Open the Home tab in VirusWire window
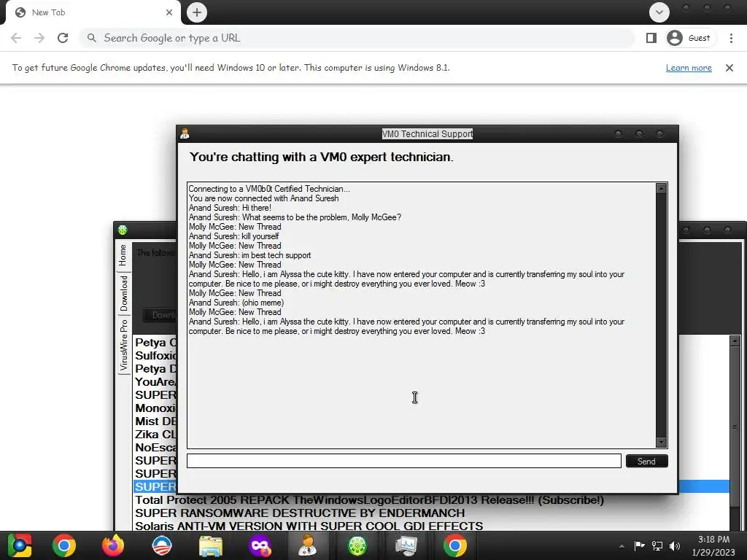 pos(123,255)
